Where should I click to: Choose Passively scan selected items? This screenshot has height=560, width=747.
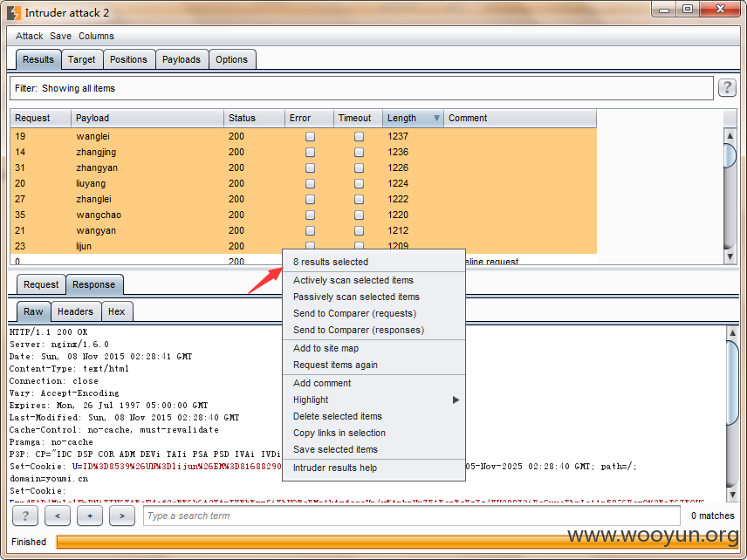point(374,297)
